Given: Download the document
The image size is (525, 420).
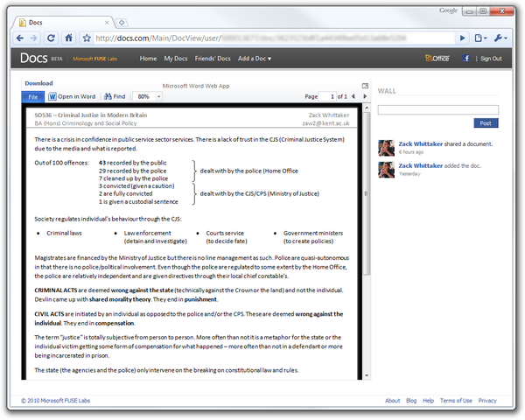Looking at the screenshot, I should [38, 83].
